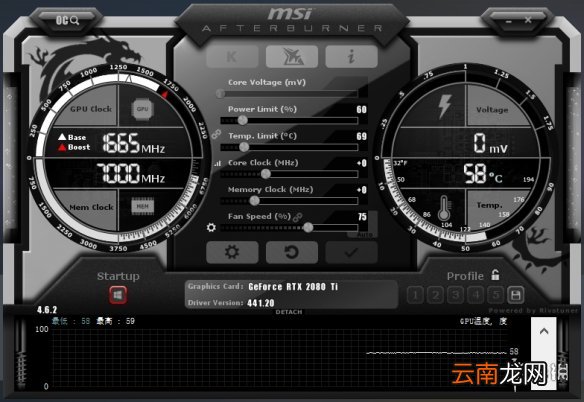The height and width of the screenshot is (402, 584).
Task: Click the Core Clock value +0
Action: pyautogui.click(x=362, y=163)
